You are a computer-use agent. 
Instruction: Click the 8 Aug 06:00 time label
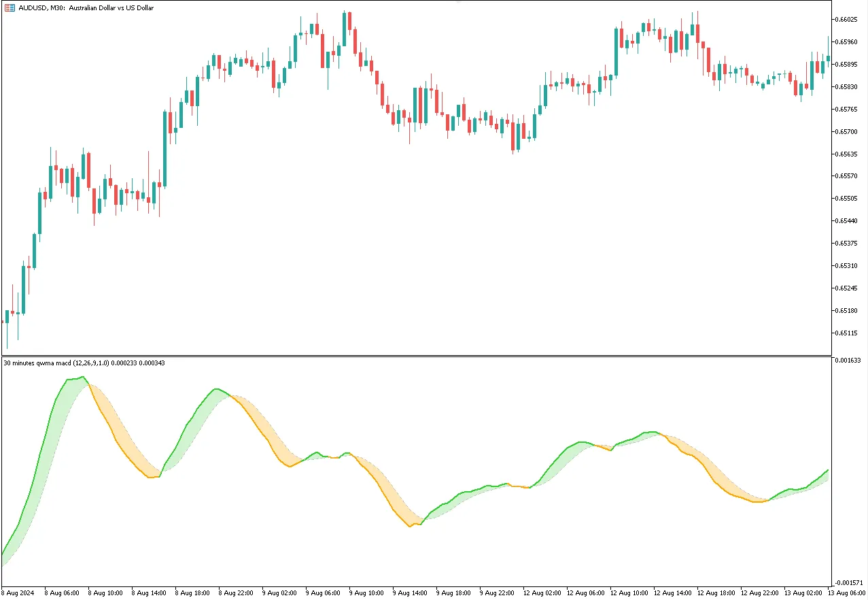tap(62, 593)
